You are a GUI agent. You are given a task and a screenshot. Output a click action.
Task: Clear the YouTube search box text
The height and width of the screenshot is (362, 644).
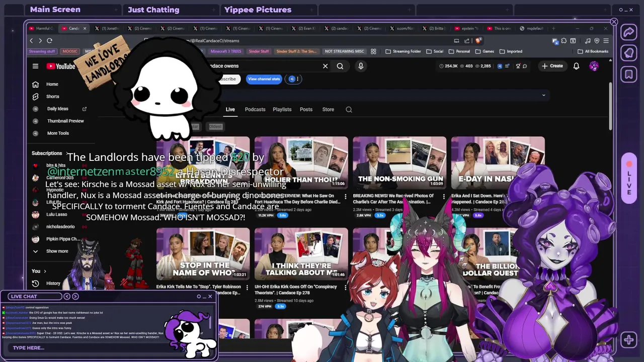(x=325, y=66)
